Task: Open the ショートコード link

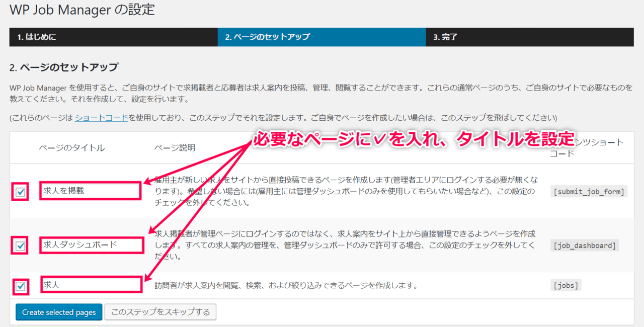Action: click(102, 118)
